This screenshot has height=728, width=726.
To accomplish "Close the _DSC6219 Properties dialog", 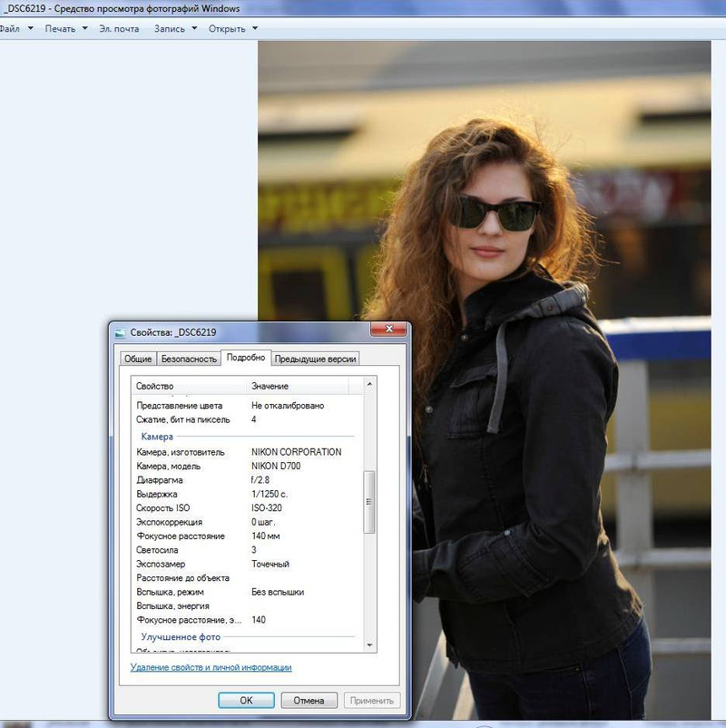I will point(388,330).
